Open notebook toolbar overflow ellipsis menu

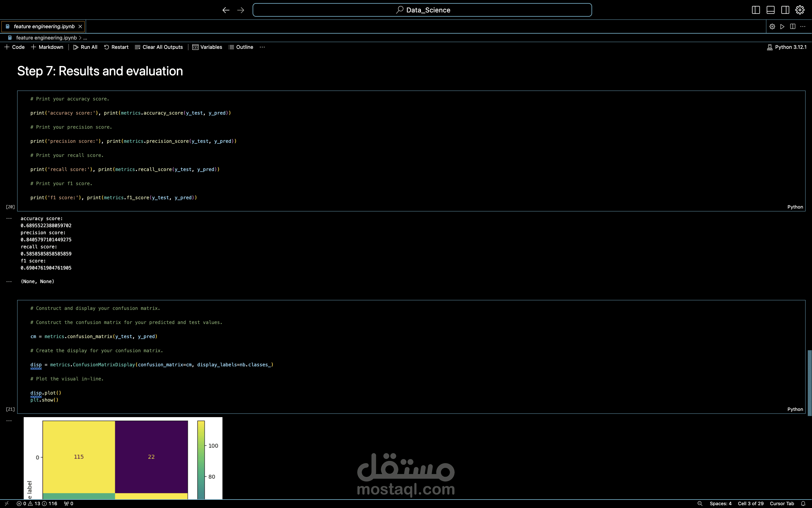(262, 47)
